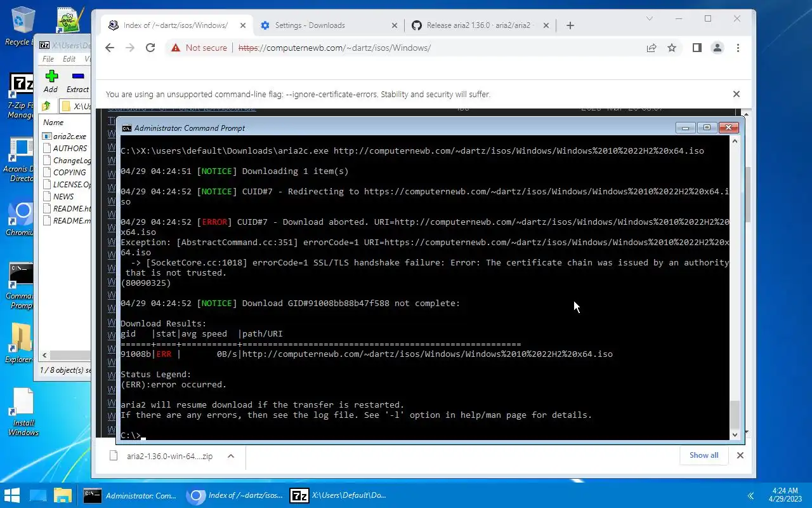Screen dimensions: 812x508
Task: Open Explorer++ desktop shortcut
Action: coord(21,343)
